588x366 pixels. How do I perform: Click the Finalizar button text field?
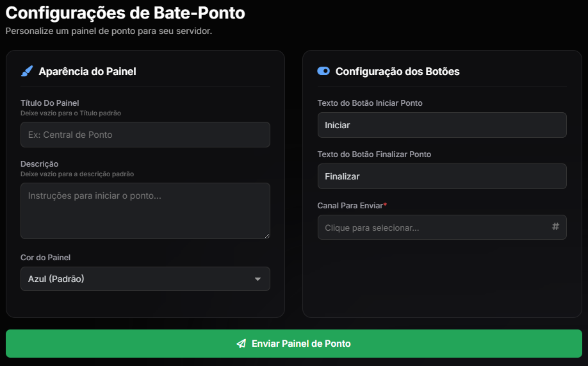[x=442, y=176]
